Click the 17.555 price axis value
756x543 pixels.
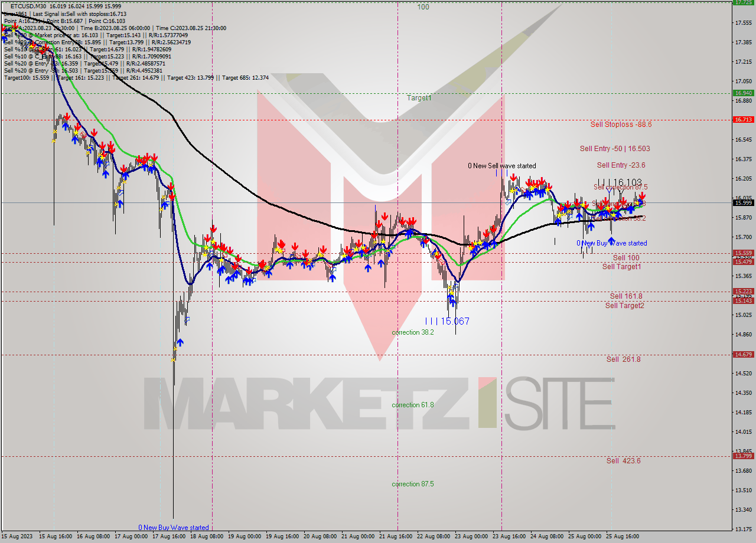743,23
